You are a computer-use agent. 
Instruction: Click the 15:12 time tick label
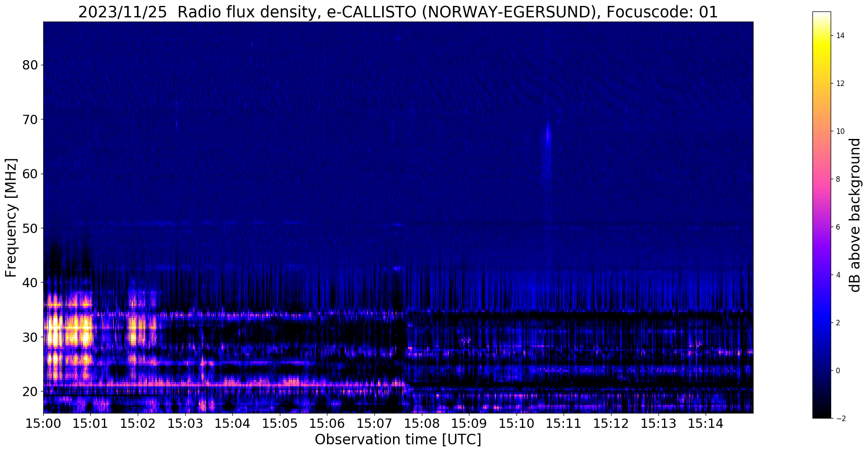click(x=611, y=423)
